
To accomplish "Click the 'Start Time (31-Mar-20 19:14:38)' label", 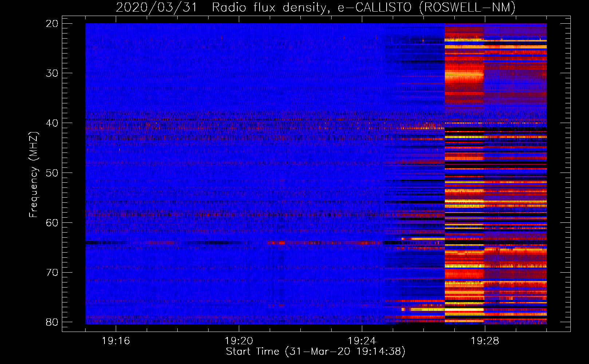I will [316, 352].
